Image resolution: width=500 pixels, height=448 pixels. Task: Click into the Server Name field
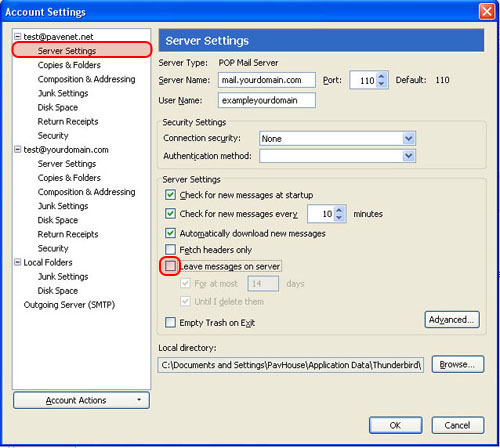tap(267, 80)
